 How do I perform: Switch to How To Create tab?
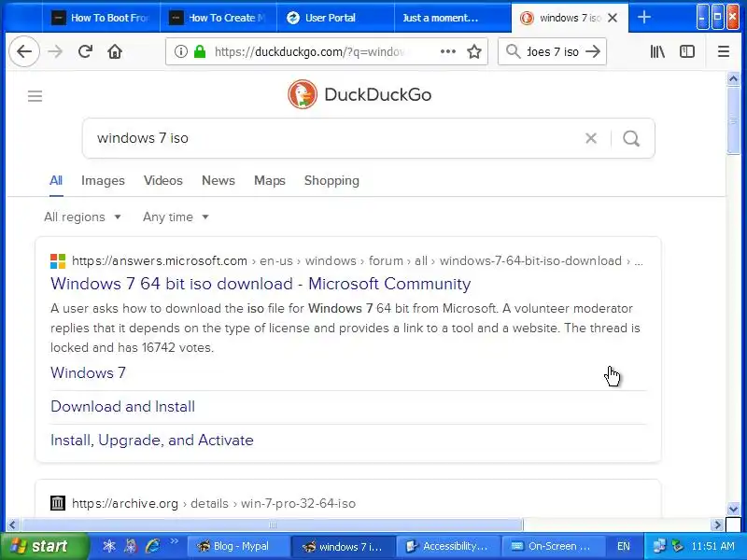coord(218,18)
